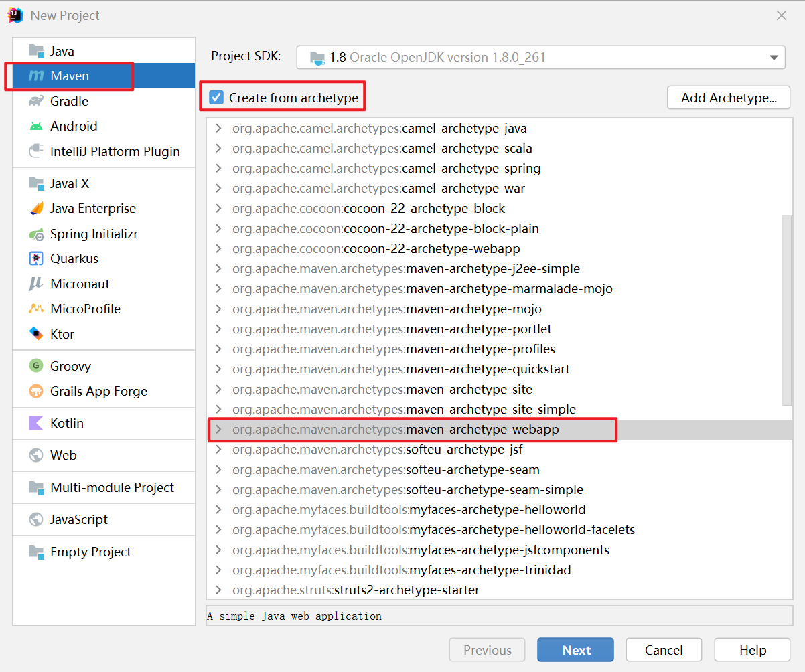Open Help for the New Project dialog
This screenshot has height=672, width=805.
(753, 650)
